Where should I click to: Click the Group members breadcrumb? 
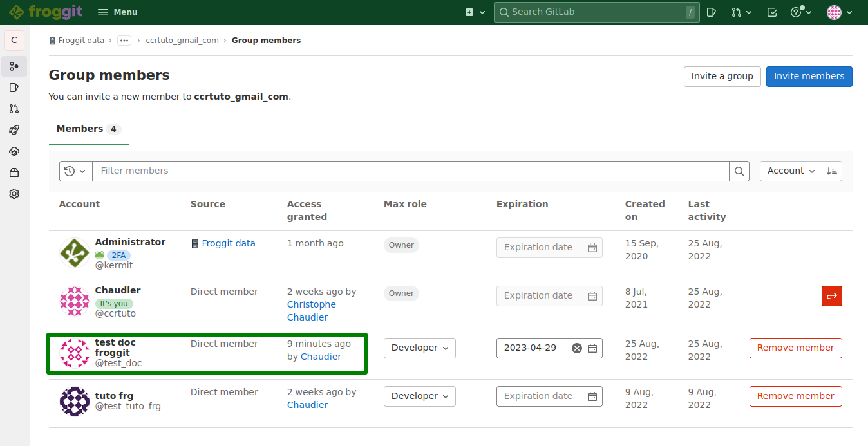[266, 41]
